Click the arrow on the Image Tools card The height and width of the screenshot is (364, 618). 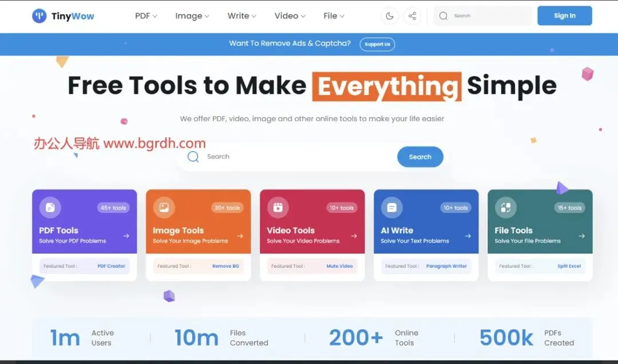click(x=240, y=236)
